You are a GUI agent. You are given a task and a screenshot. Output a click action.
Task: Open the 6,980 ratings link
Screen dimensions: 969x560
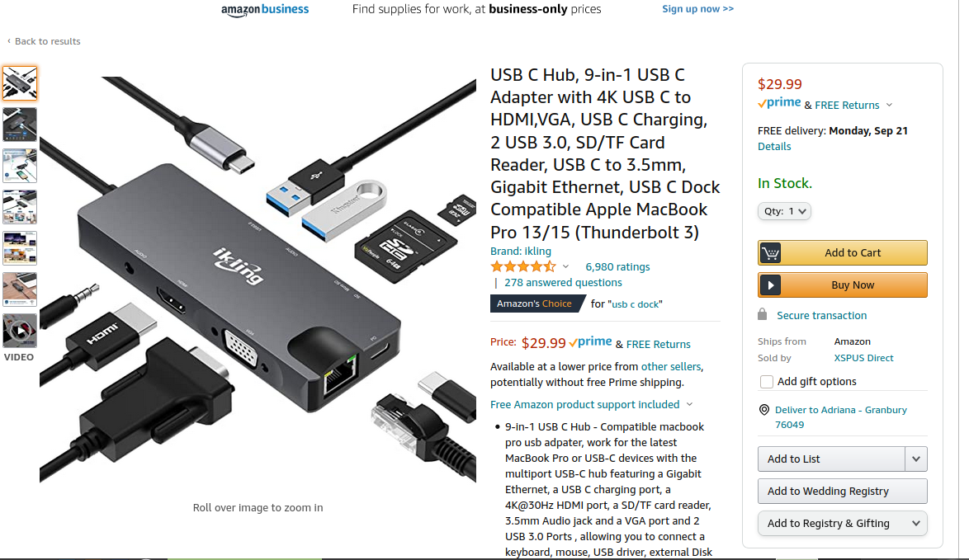click(617, 266)
